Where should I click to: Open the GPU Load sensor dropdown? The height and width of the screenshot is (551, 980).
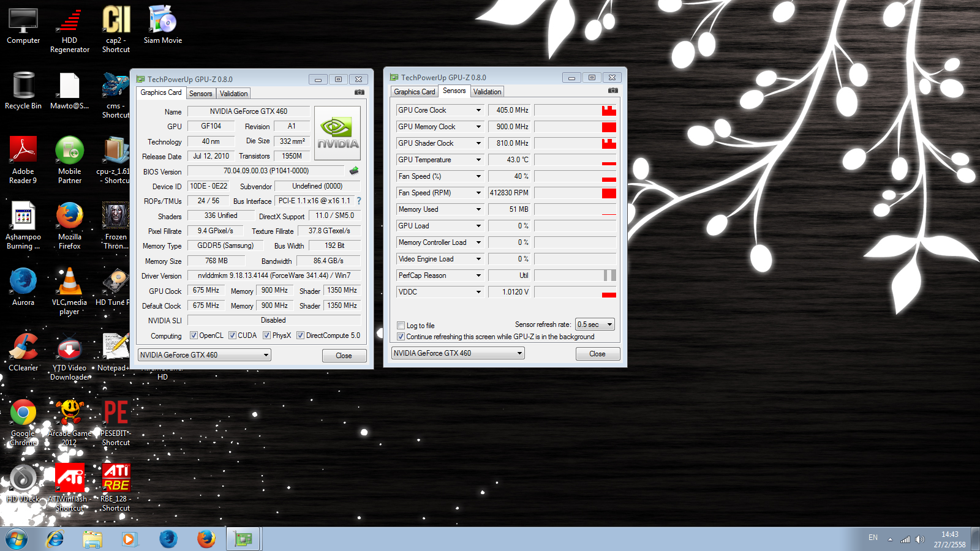(478, 226)
